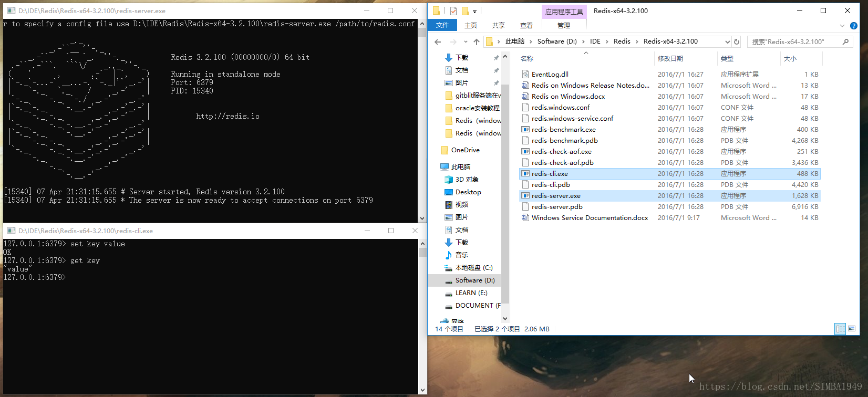This screenshot has width=868, height=397.
Task: Click the breadcrumb arrow after IDE
Action: tap(607, 41)
